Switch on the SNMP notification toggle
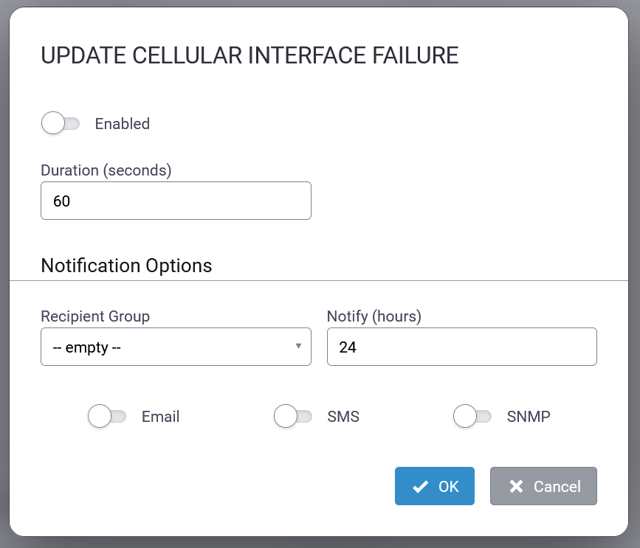 pos(472,416)
